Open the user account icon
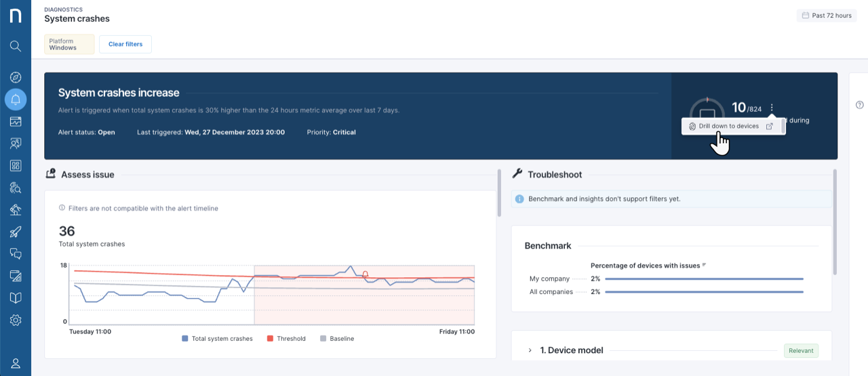Screen dimensions: 868x376 (16, 363)
